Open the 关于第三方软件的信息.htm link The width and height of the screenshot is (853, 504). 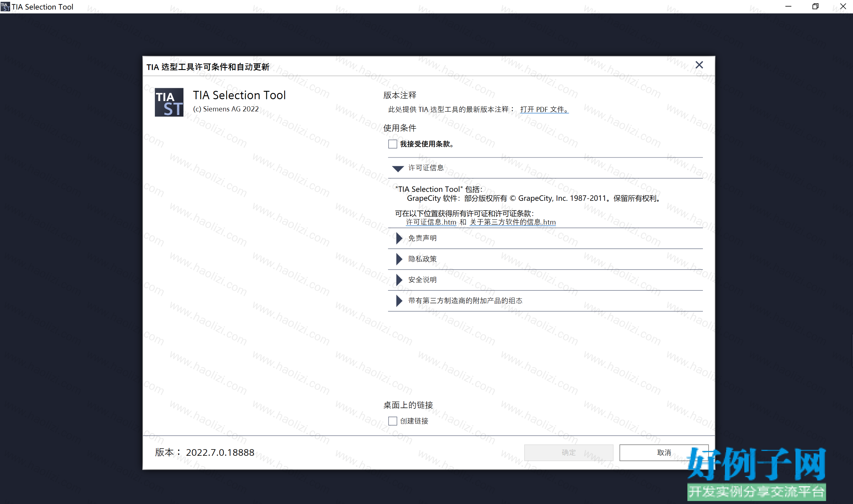(513, 222)
